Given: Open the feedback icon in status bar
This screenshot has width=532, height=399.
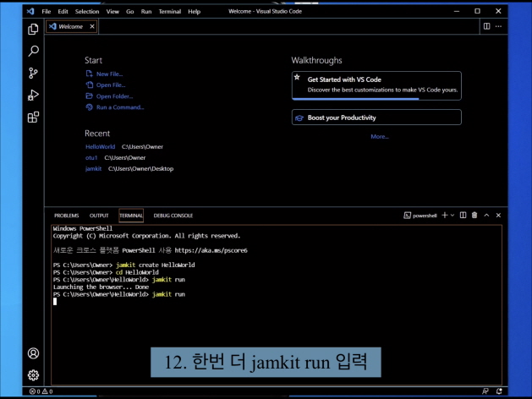Looking at the screenshot, I should point(485,391).
